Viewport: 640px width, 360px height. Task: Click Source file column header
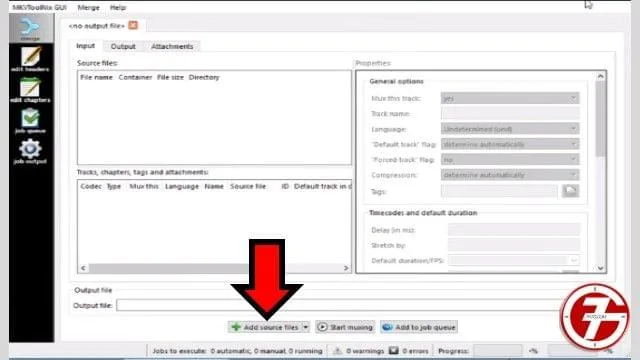pos(248,186)
